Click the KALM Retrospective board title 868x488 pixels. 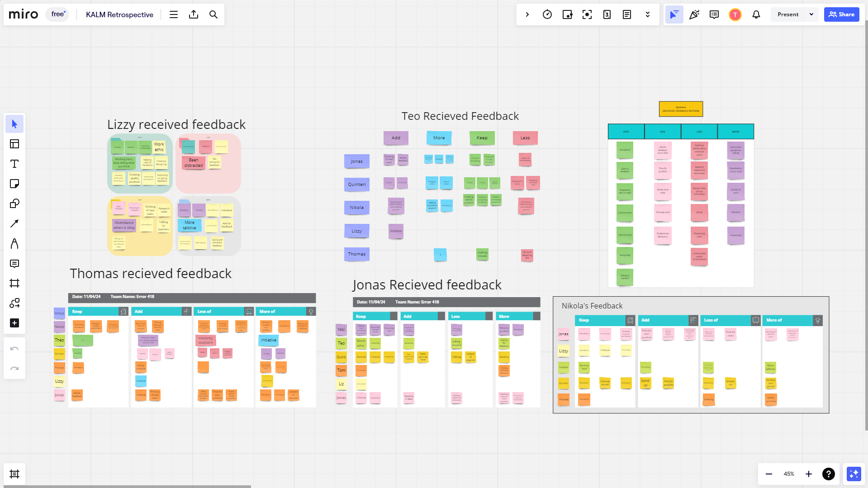point(119,14)
